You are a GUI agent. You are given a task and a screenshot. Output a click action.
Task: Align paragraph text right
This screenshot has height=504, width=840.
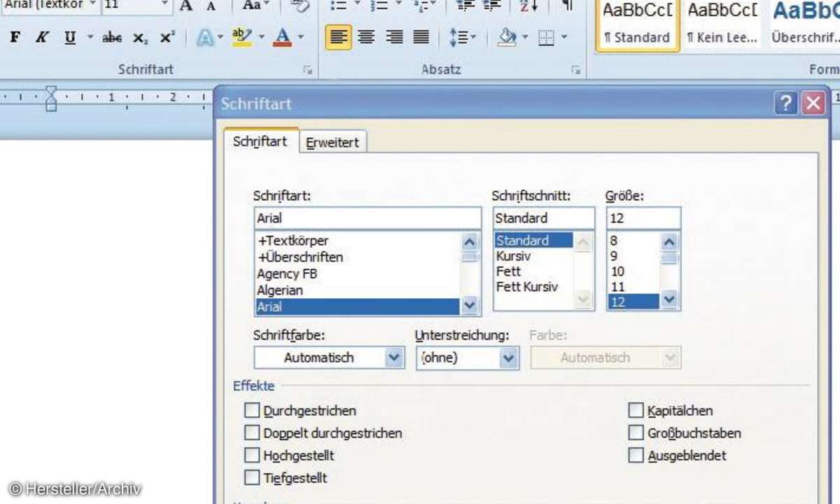point(394,37)
